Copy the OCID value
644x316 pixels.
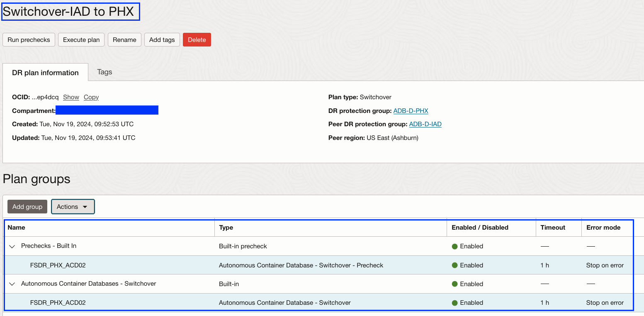(x=91, y=97)
